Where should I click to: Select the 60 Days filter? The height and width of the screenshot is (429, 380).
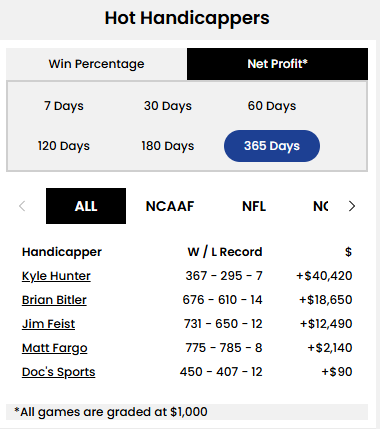click(x=272, y=106)
